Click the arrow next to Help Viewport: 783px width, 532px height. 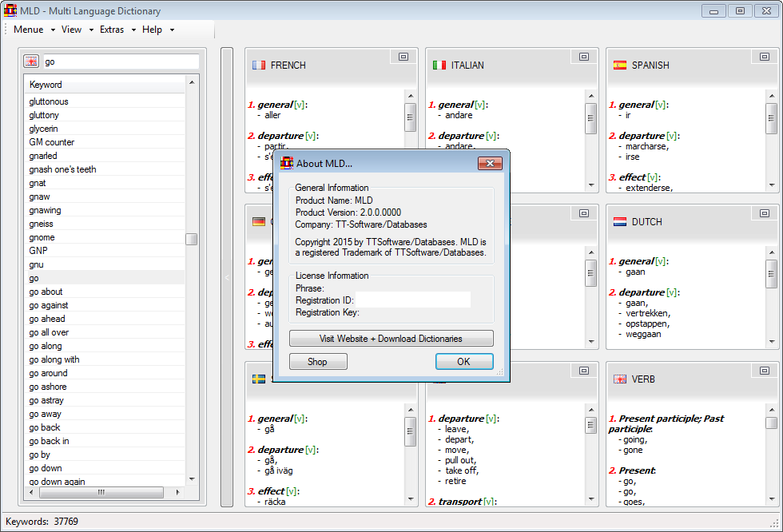pyautogui.click(x=173, y=30)
